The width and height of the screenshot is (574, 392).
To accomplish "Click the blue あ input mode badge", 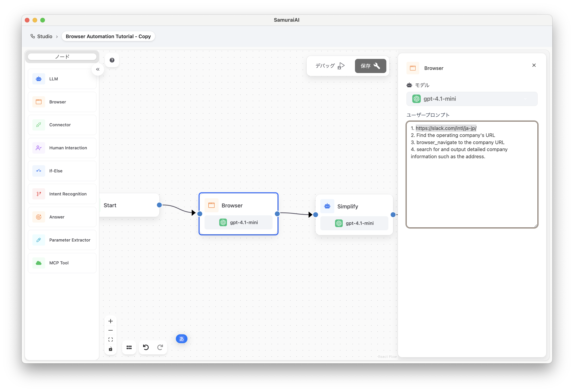I will click(x=181, y=339).
